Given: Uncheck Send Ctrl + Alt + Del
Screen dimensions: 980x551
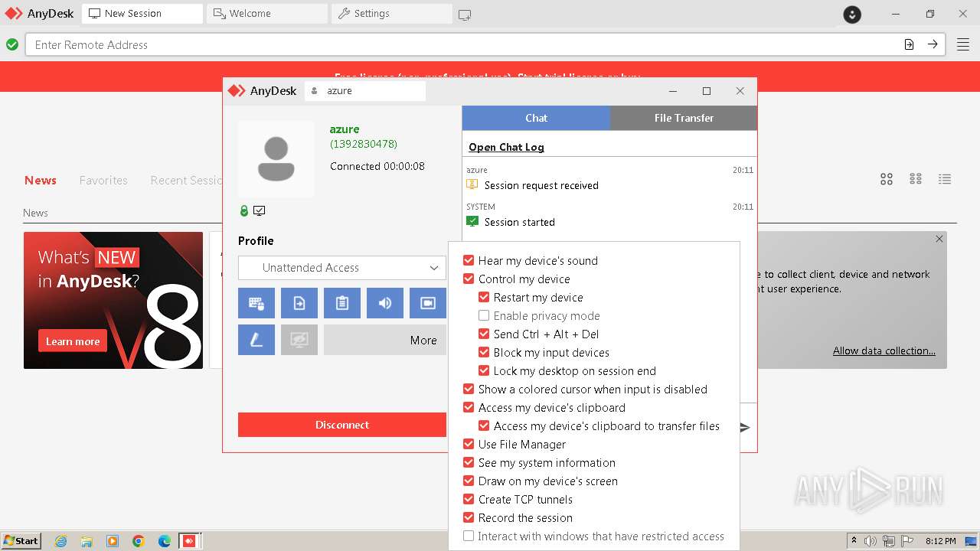Looking at the screenshot, I should coord(484,334).
